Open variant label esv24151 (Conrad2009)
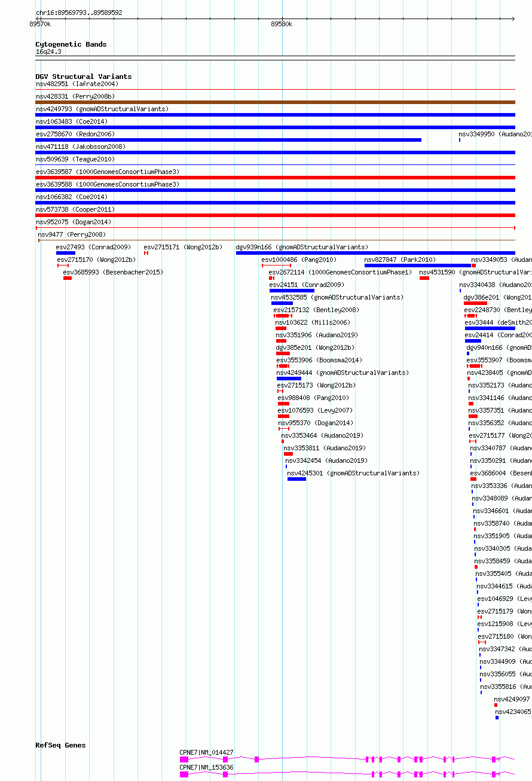532x781 pixels. point(307,285)
